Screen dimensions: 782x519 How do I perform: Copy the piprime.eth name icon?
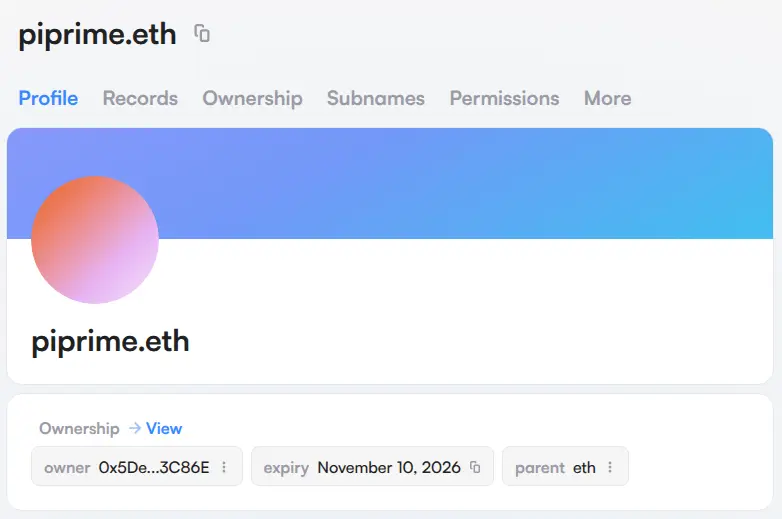click(202, 34)
